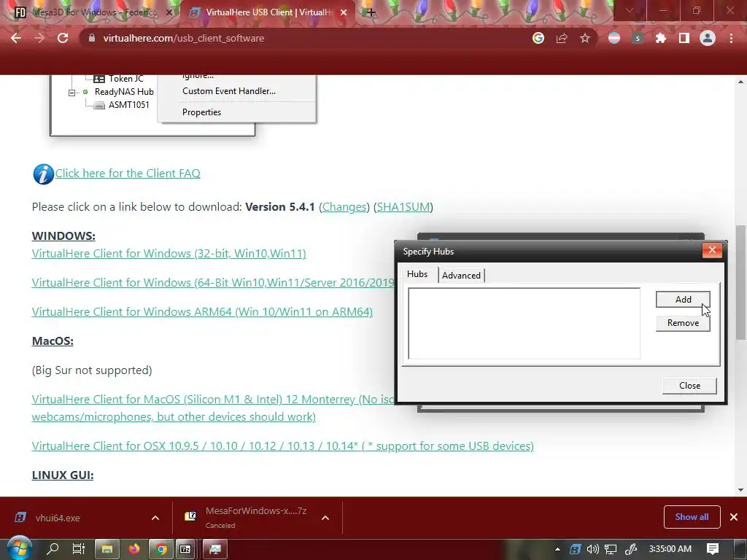
Task: Bookmark this page with star icon
Action: point(585,38)
